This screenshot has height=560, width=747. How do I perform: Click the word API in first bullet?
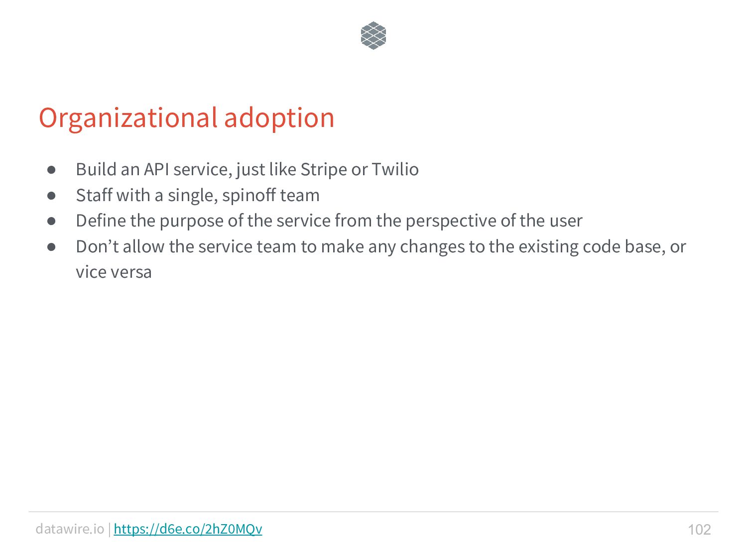[x=156, y=169]
